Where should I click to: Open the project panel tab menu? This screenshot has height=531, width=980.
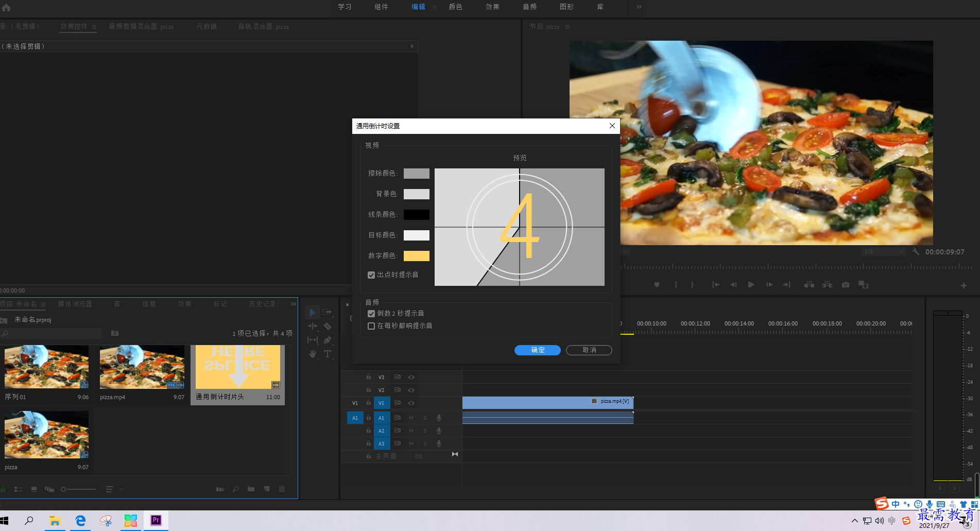click(43, 304)
